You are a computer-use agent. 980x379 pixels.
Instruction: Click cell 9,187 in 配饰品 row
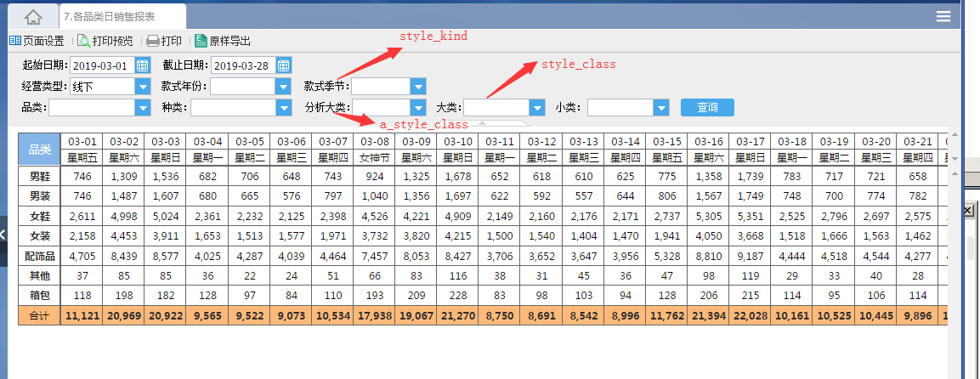click(x=750, y=256)
